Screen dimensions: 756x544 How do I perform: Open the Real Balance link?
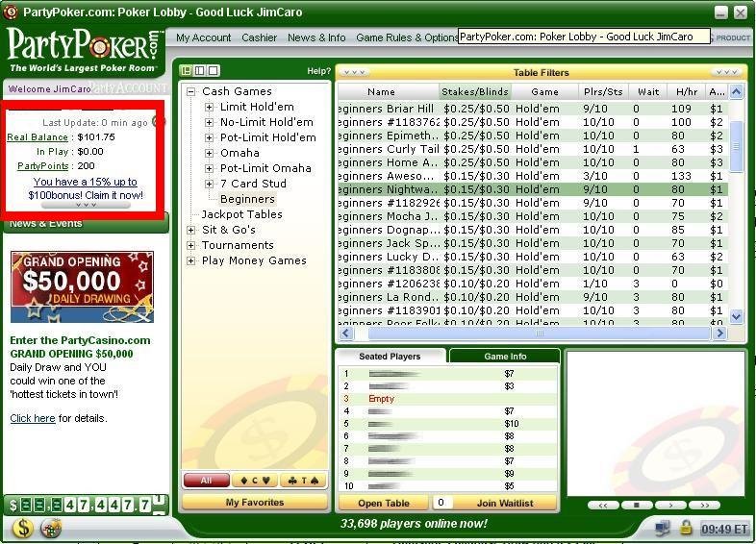pyautogui.click(x=38, y=137)
